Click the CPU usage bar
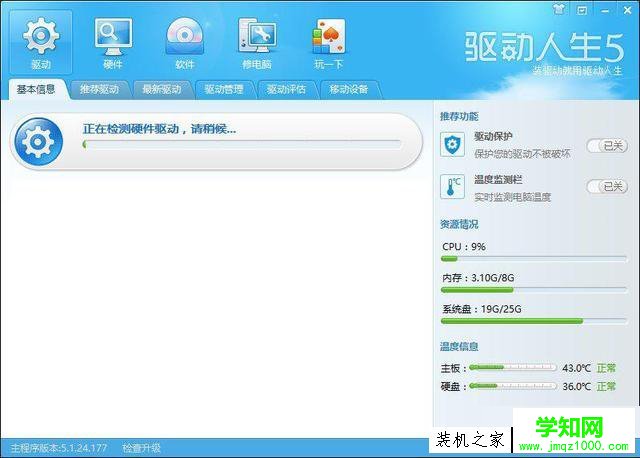 (534, 259)
